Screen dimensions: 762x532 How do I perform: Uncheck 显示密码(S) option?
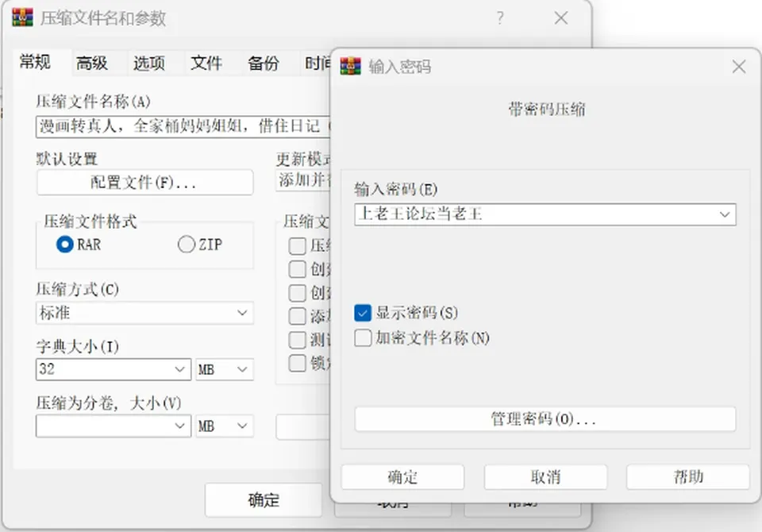tap(363, 313)
